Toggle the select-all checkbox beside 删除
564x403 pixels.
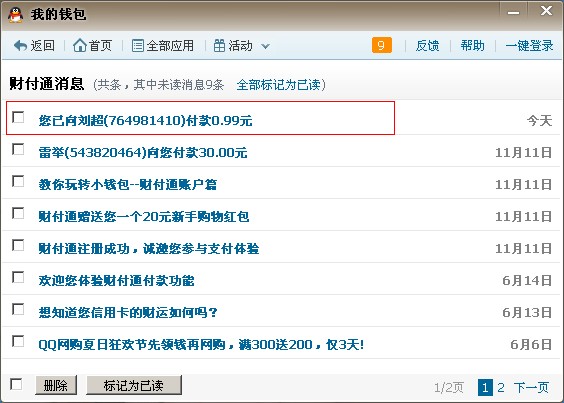point(16,384)
